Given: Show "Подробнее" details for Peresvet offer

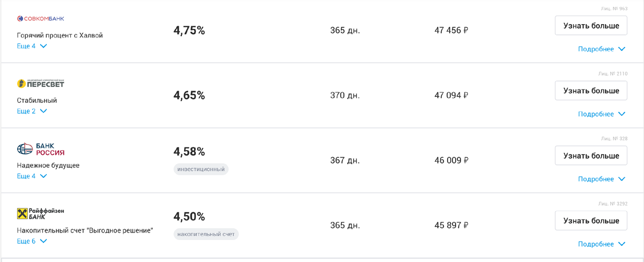Looking at the screenshot, I should pyautogui.click(x=601, y=114).
